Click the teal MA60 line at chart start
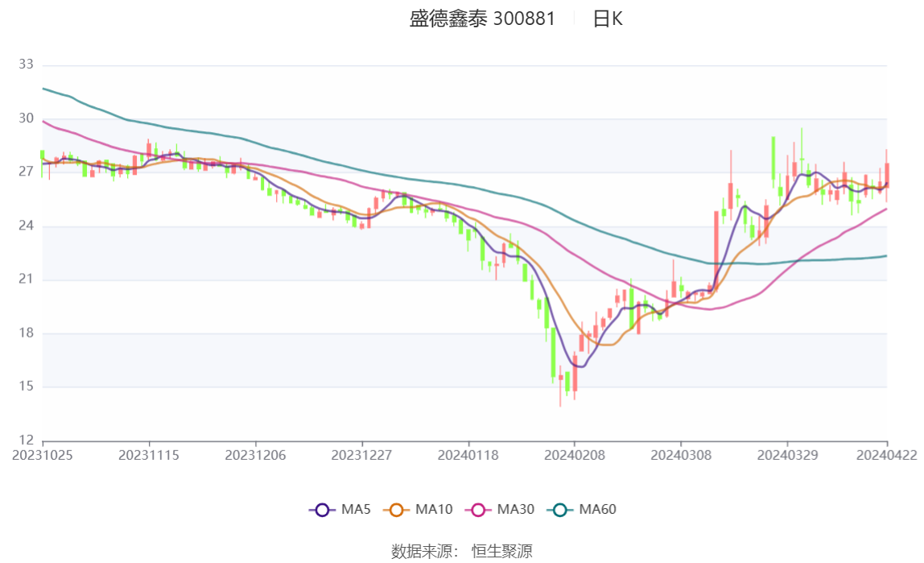The height and width of the screenshot is (563, 924). [x=45, y=89]
